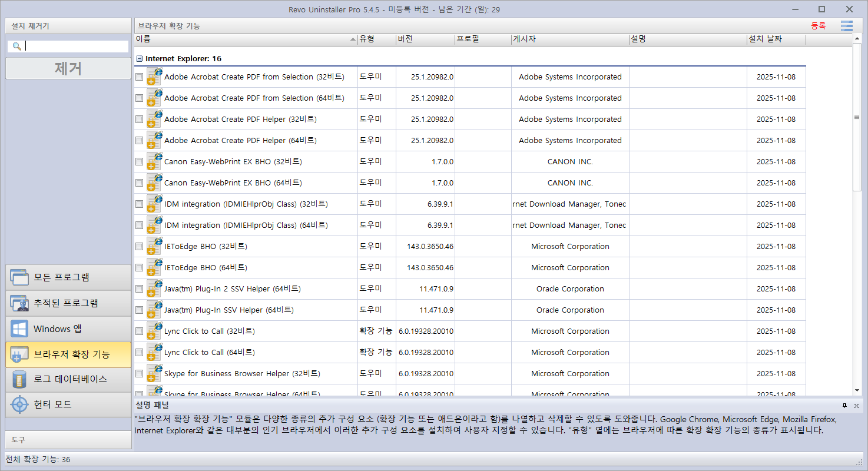Close the 설명 패널 description panel
Image resolution: width=868 pixels, height=471 pixels.
click(856, 406)
